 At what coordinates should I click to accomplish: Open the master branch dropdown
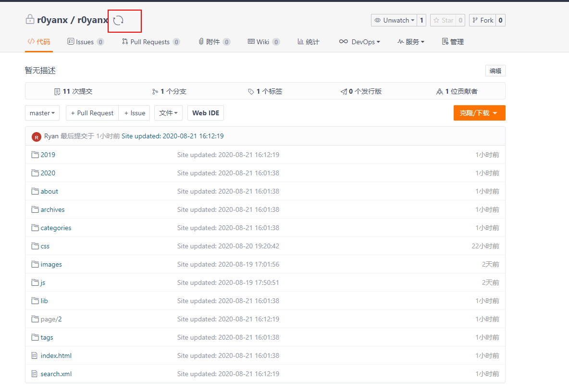(42, 113)
